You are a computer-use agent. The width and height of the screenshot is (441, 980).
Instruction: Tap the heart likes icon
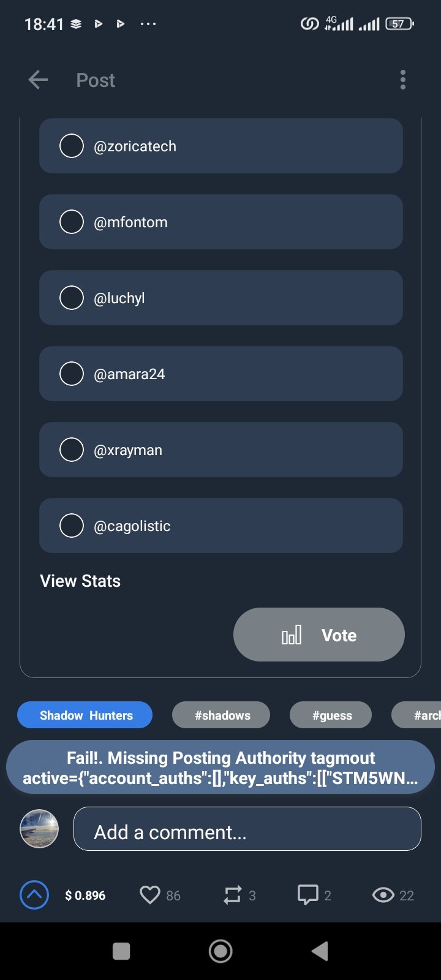150,895
